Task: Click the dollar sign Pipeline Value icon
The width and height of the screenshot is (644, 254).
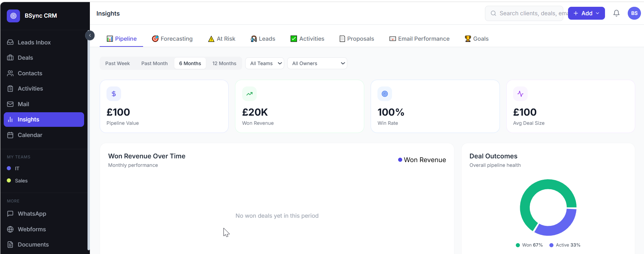Action: point(114,94)
